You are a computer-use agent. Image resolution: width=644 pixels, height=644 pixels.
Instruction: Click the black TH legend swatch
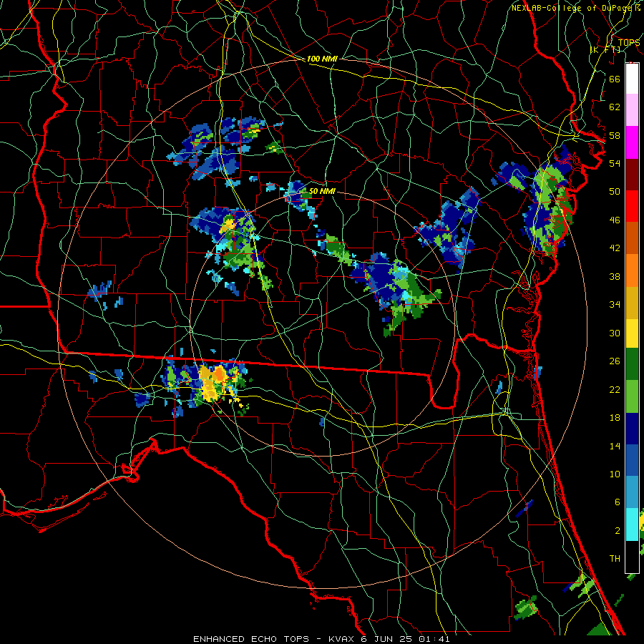pos(632,556)
